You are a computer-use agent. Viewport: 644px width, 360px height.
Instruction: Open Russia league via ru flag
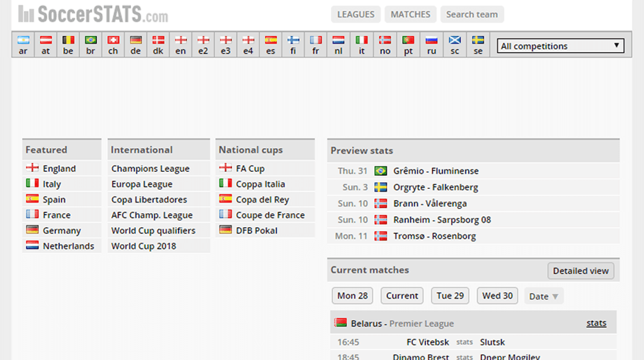432,44
